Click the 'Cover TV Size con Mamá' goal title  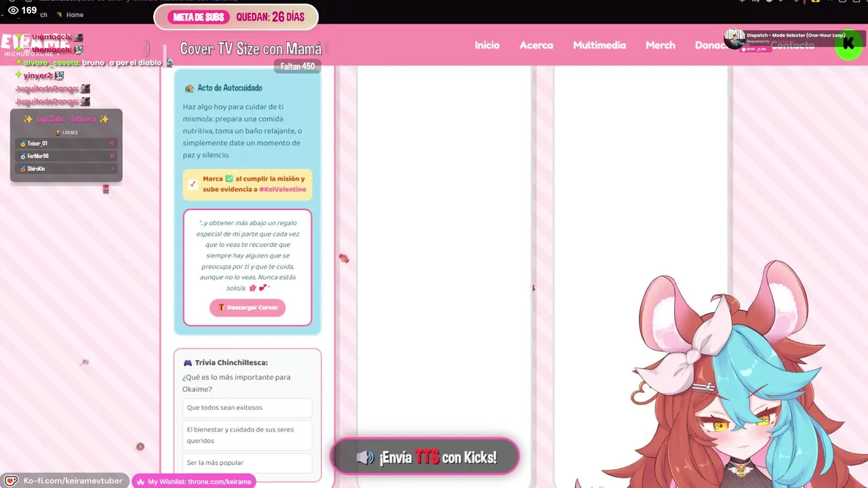[x=250, y=49]
